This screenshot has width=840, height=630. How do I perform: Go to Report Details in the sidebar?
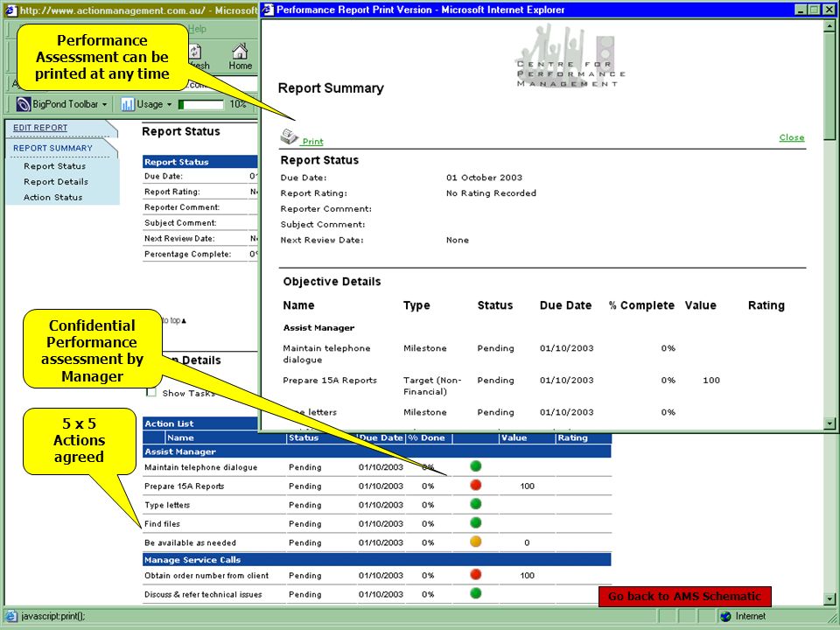click(x=56, y=182)
